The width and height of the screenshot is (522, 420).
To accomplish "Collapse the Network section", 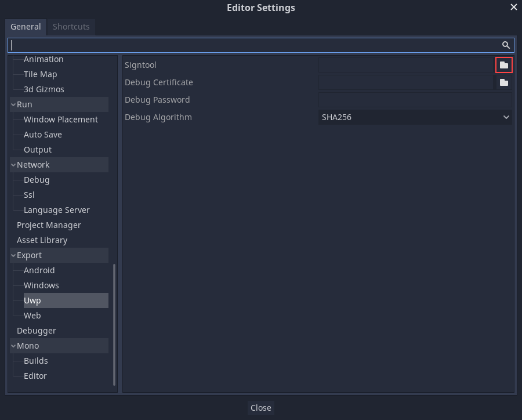I will click(x=13, y=164).
